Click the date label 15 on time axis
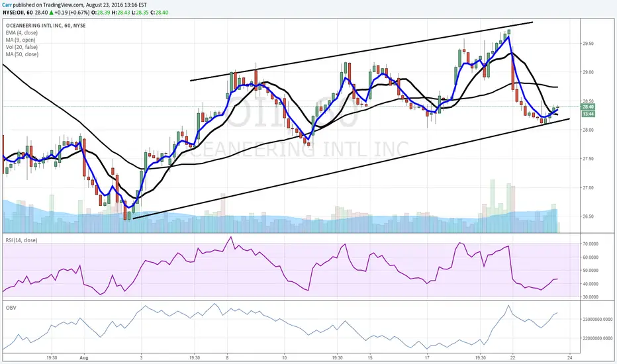Screen dimensions: 617x364 click(x=370, y=357)
